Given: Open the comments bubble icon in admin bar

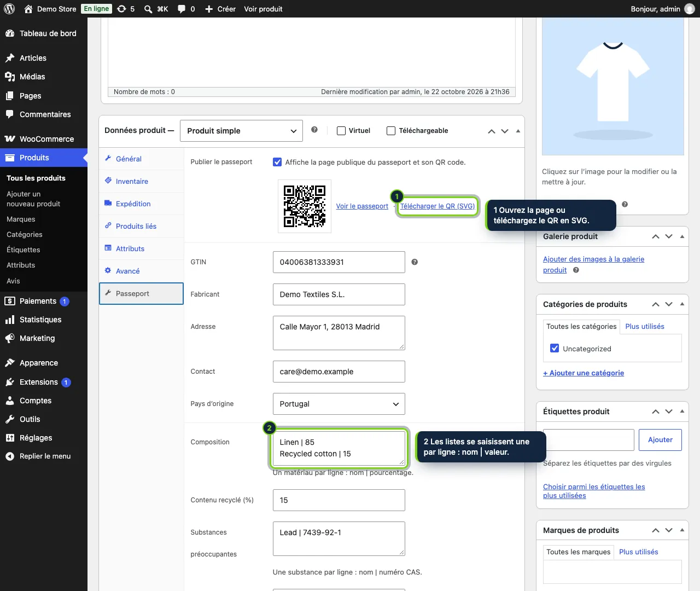Looking at the screenshot, I should point(186,9).
